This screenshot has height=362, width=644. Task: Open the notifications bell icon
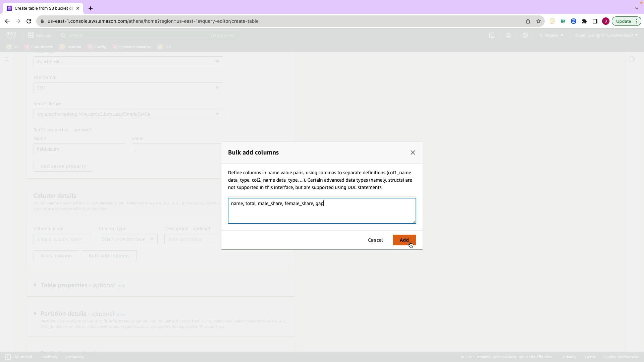(508, 35)
